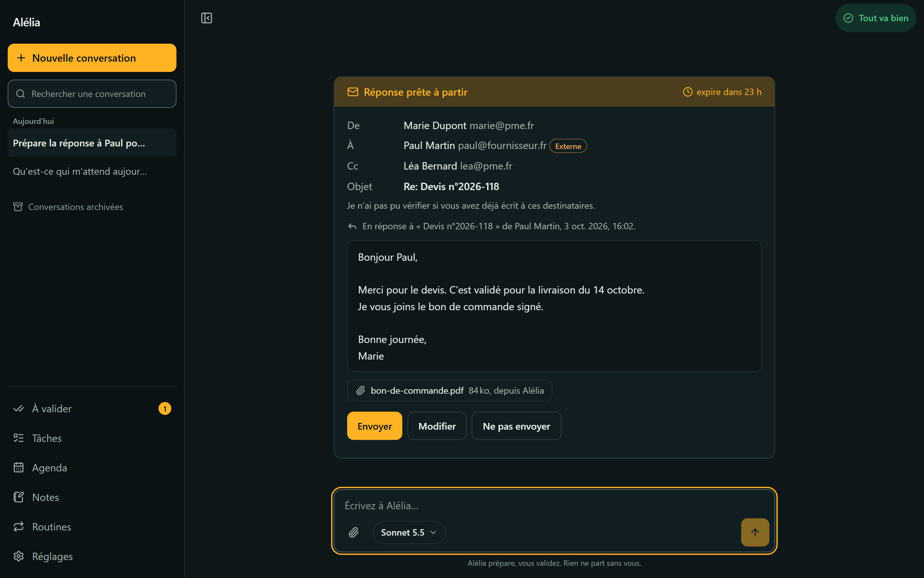Click the Écrivez à Alélia message field

tap(554, 505)
